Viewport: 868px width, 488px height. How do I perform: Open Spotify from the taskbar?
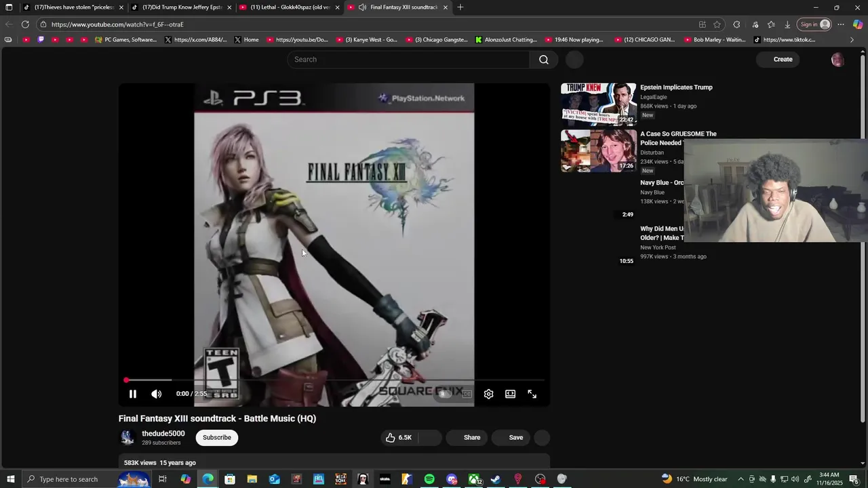click(x=429, y=479)
